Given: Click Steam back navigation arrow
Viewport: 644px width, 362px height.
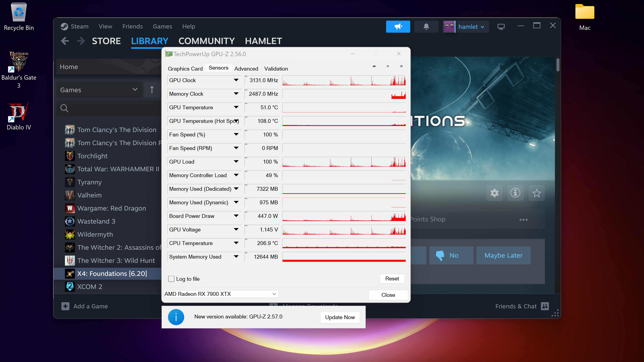Looking at the screenshot, I should click(65, 41).
